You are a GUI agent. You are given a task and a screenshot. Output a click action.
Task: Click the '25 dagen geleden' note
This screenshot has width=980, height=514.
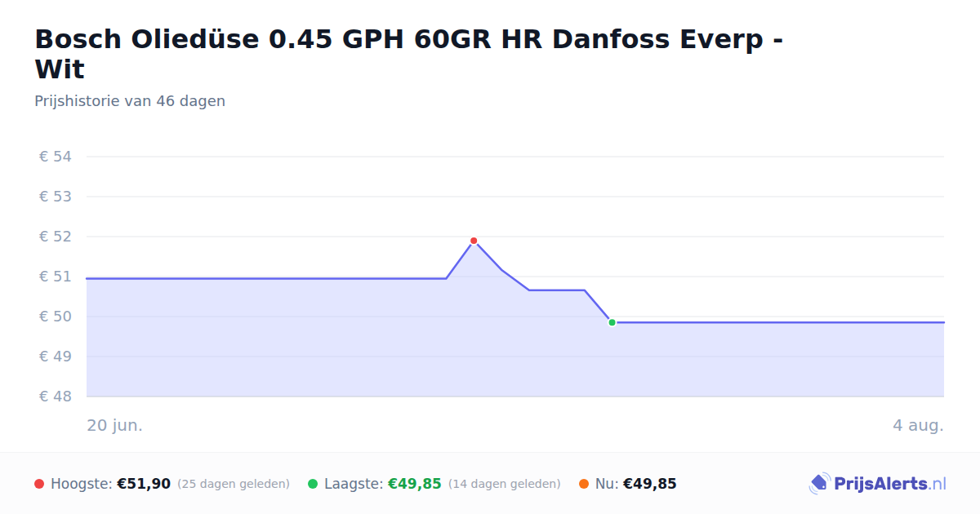pos(234,484)
